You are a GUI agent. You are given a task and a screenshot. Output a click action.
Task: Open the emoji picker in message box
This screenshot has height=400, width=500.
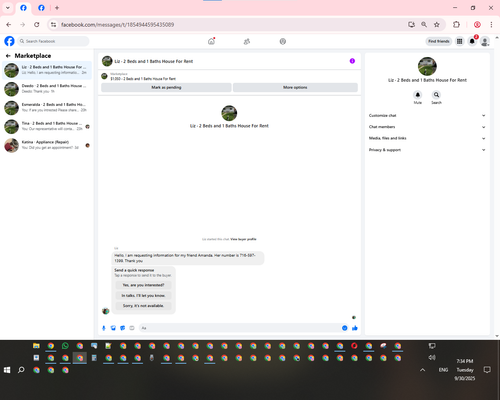point(345,328)
